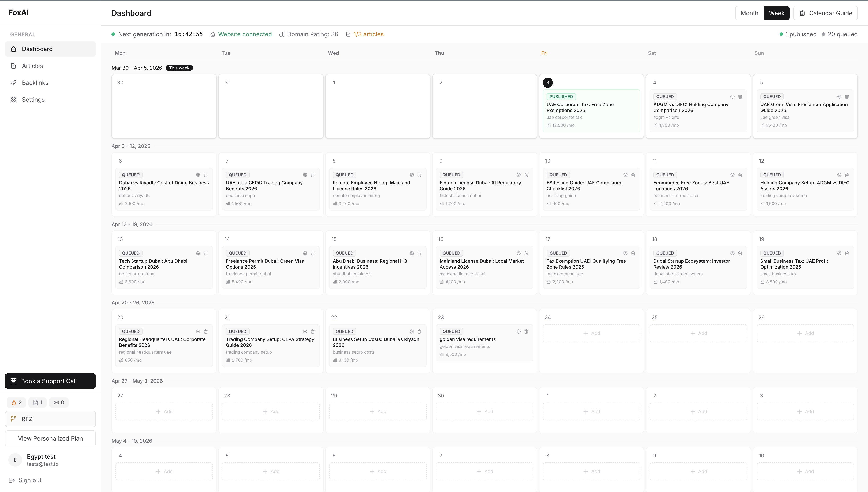Open gear on golden visa requirements card
Viewport: 868px width, 492px height.
(518, 331)
